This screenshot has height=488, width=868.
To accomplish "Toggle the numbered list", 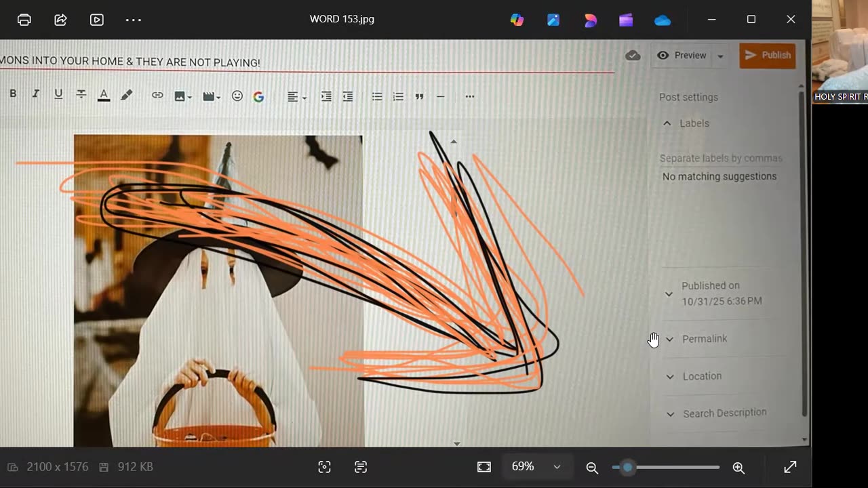I will coord(398,97).
